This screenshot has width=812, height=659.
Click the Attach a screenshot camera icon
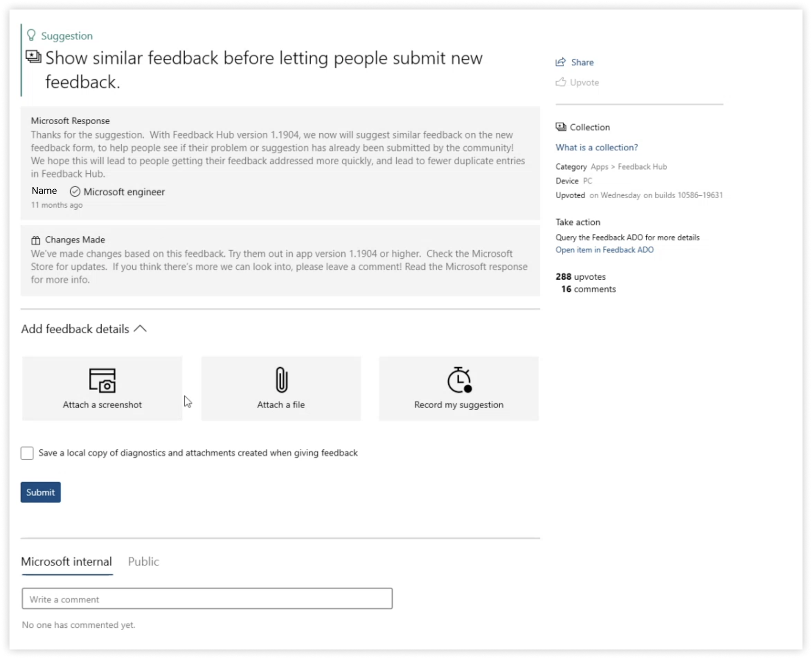102,380
